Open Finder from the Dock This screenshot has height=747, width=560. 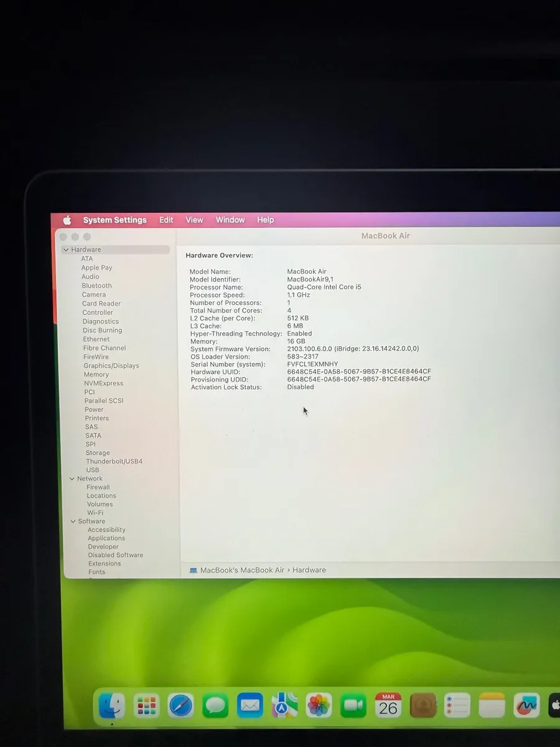111,705
